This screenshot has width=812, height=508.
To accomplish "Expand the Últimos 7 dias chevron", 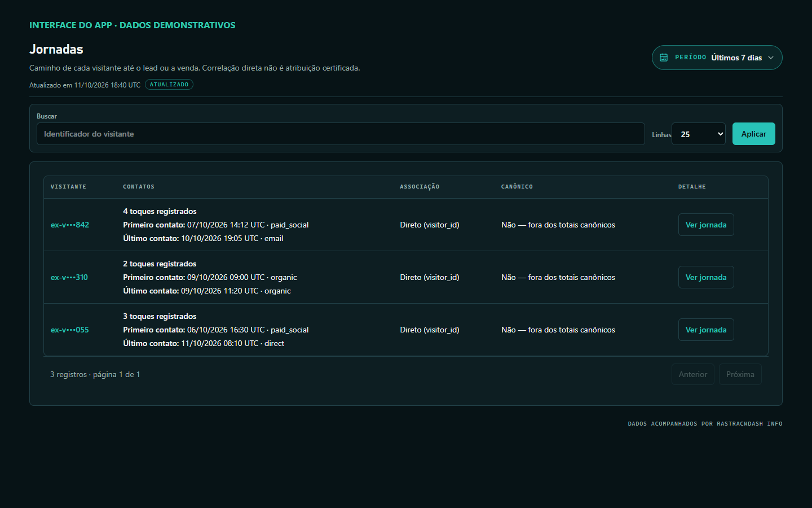I will coord(771,58).
